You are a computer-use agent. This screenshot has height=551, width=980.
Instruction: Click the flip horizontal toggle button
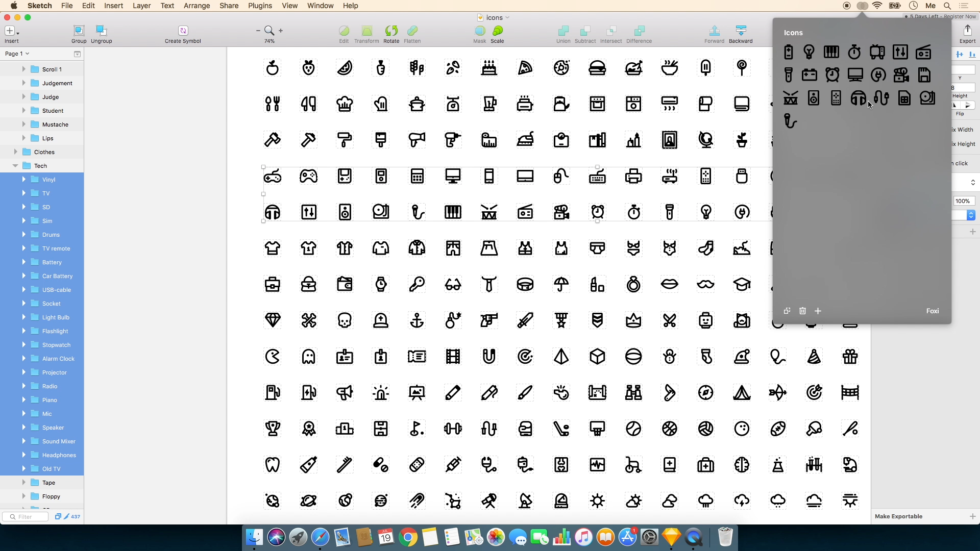[955, 105]
